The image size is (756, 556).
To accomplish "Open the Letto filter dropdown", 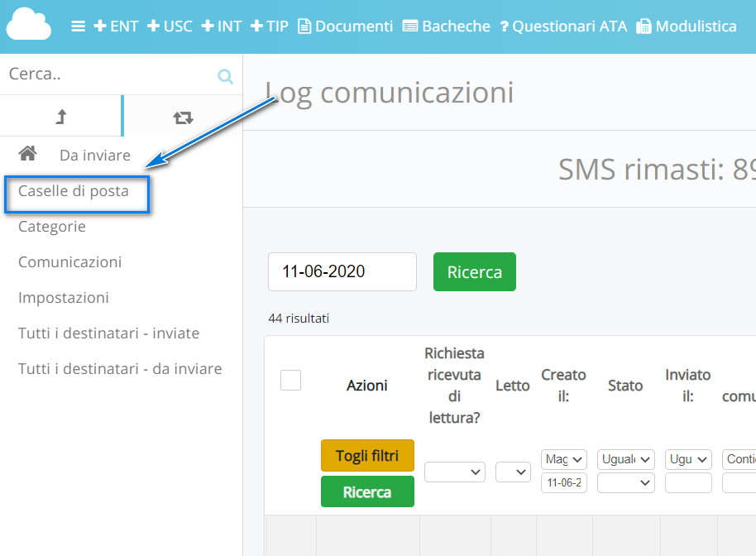I will (513, 472).
